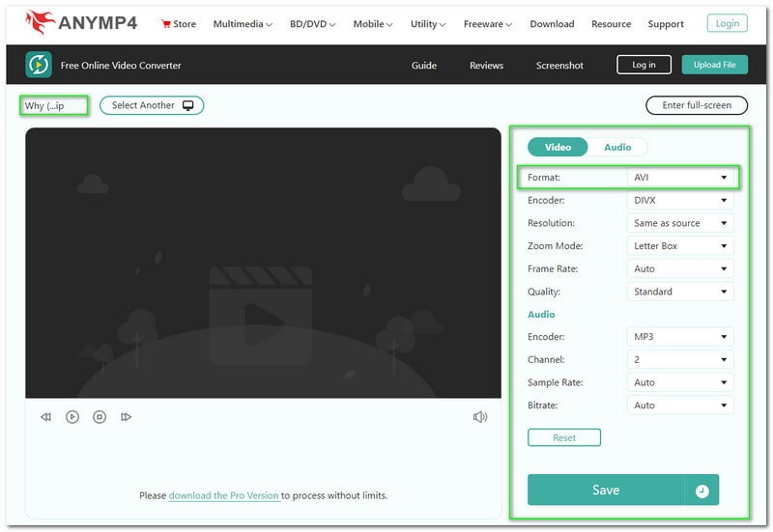This screenshot has height=532, width=773.
Task: Switch to the Audio settings toggle
Action: (617, 148)
